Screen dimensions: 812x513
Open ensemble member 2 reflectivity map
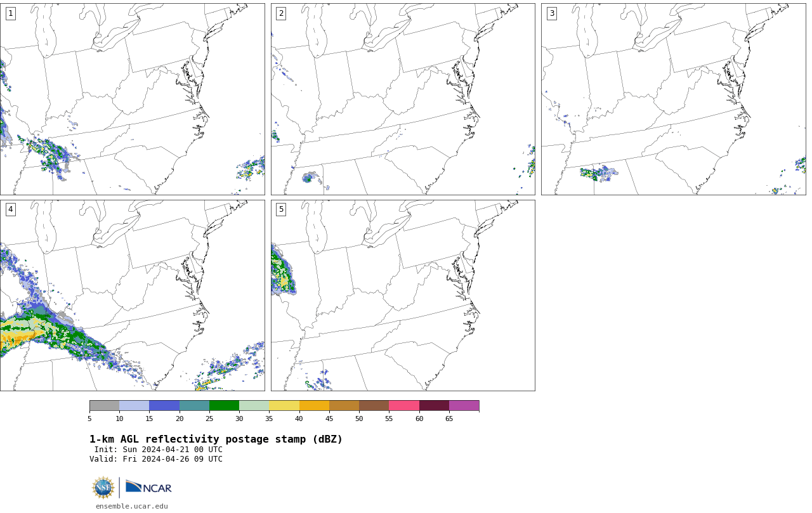coord(403,99)
